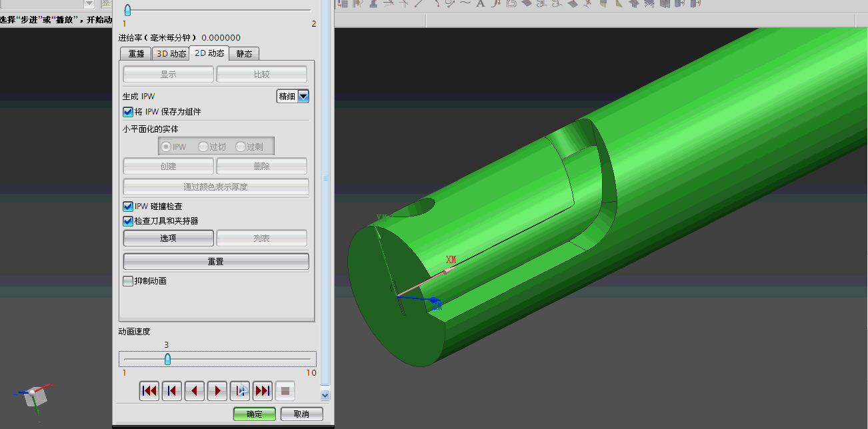Click the 列表 button
868x429 pixels.
tap(262, 238)
